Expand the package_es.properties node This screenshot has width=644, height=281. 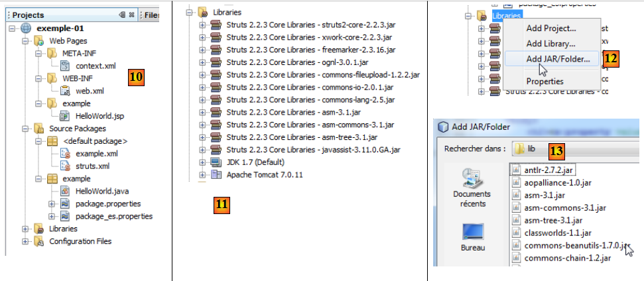pos(52,216)
